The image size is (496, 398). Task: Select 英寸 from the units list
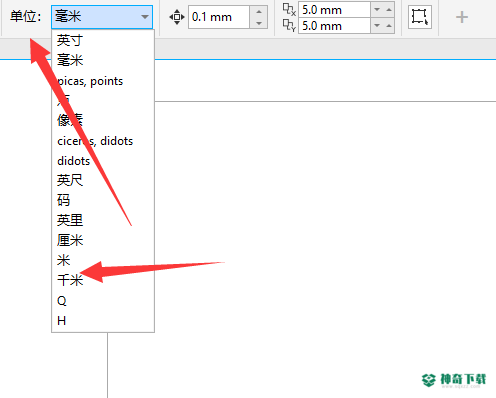click(103, 40)
